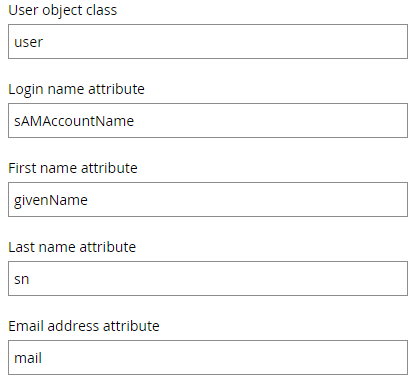Click the 'User object class' label
This screenshot has width=417, height=386.
click(x=63, y=10)
